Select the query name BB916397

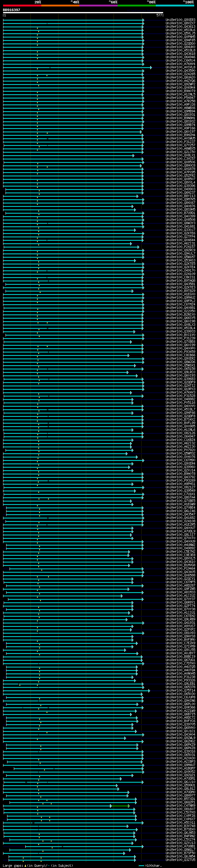[x=11, y=10]
